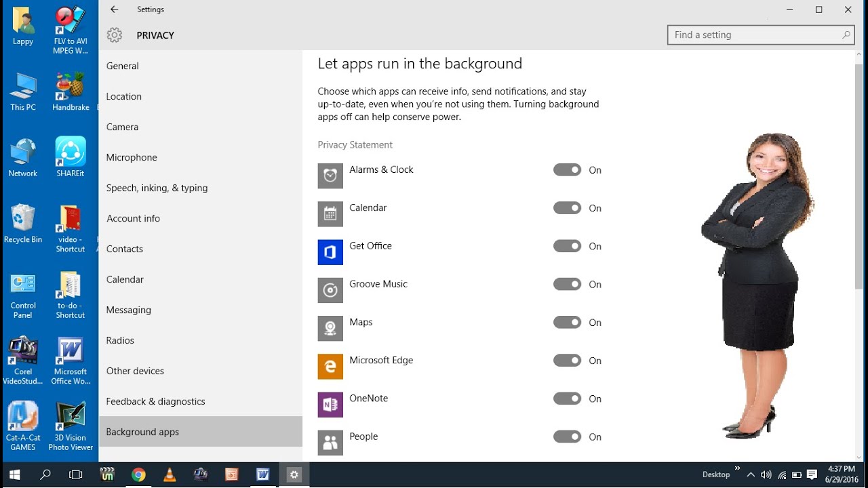Open Feedback & diagnostics section
868x488 pixels.
201,401
